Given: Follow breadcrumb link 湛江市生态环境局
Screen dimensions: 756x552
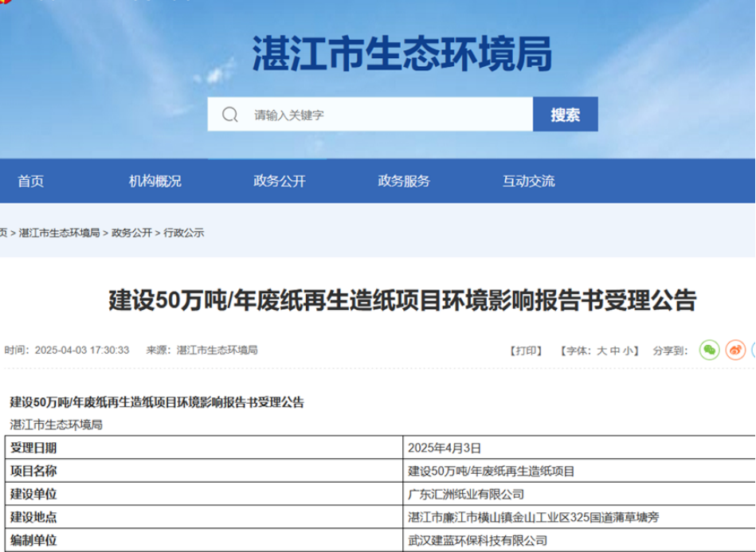Looking at the screenshot, I should pos(59,233).
